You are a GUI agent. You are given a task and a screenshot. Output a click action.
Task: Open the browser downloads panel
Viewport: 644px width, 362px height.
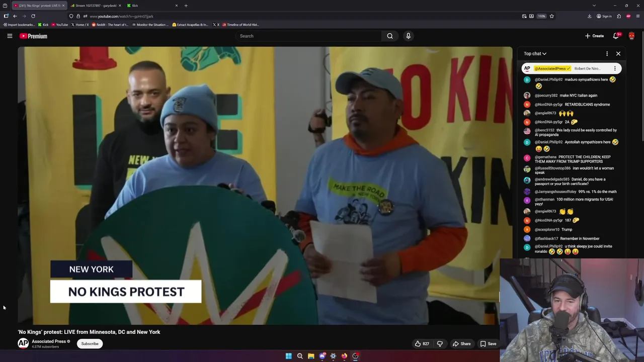tap(589, 16)
